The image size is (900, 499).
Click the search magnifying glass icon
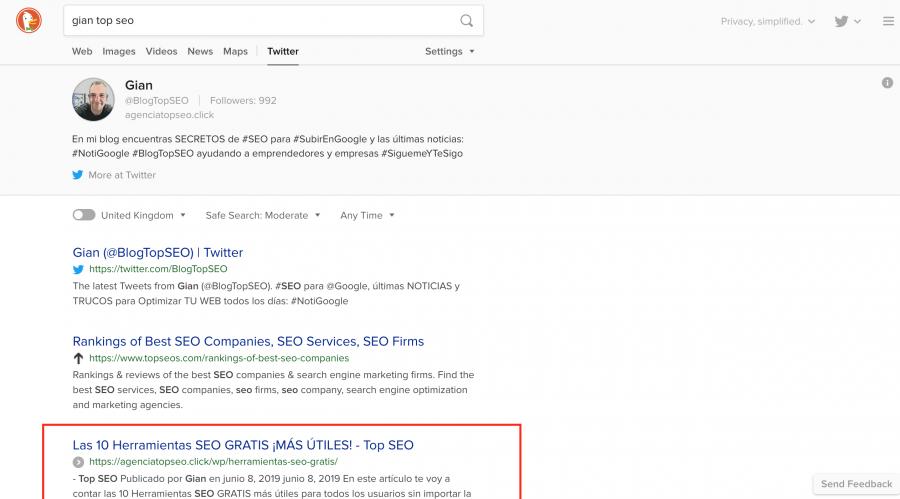[467, 21]
